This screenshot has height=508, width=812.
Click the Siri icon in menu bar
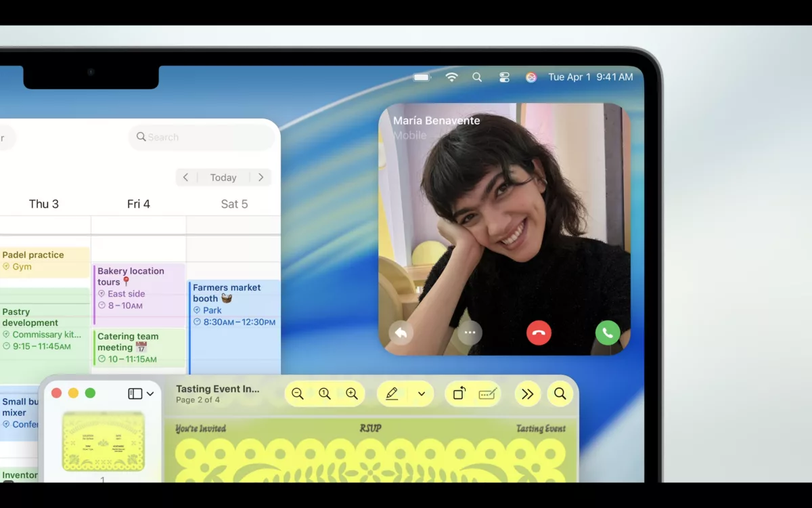pyautogui.click(x=531, y=77)
